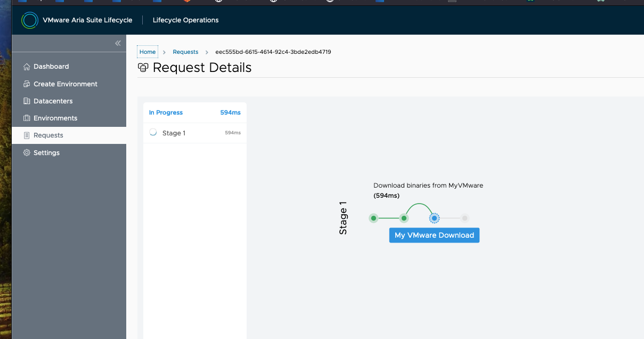This screenshot has height=339, width=644.
Task: Click the Request Details heading
Action: pos(202,68)
